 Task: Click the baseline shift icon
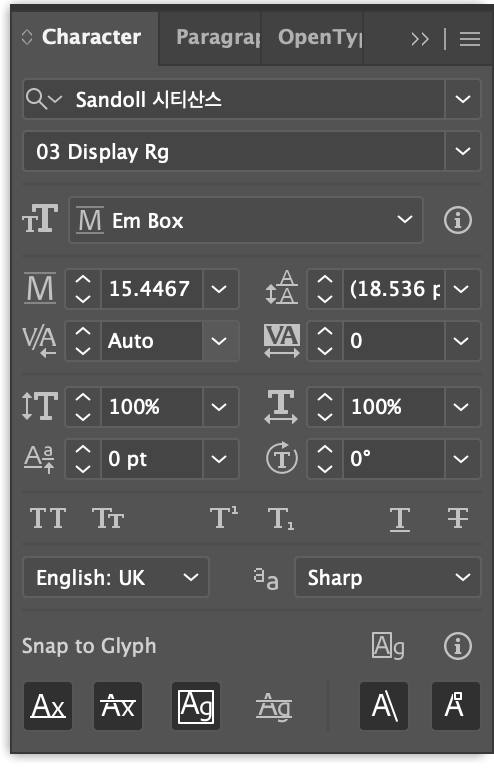click(x=39, y=459)
